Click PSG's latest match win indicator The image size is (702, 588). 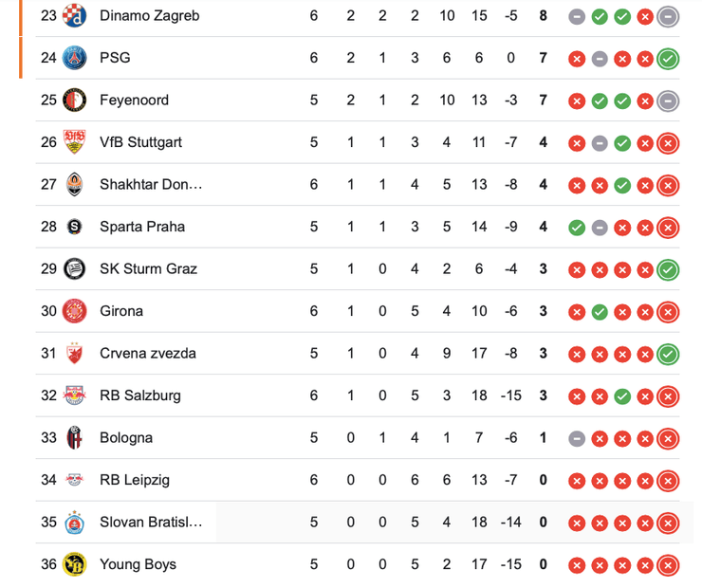pyautogui.click(x=668, y=59)
